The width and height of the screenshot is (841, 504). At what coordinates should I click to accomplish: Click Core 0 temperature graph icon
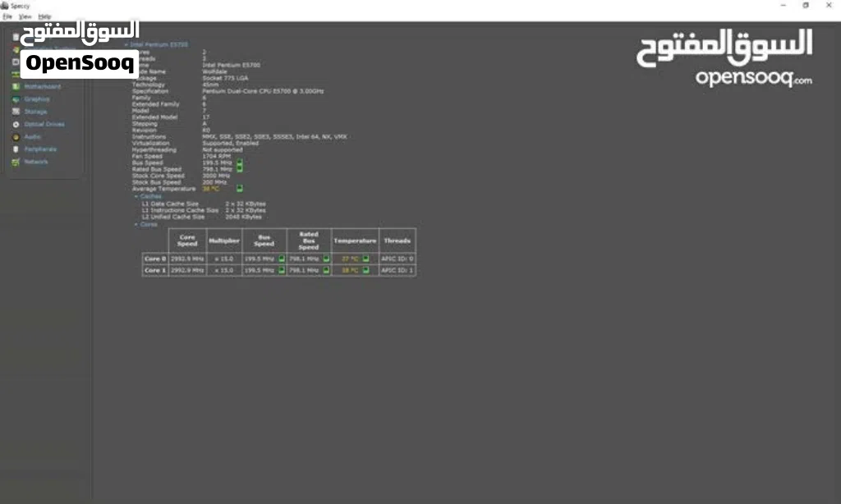click(x=365, y=259)
